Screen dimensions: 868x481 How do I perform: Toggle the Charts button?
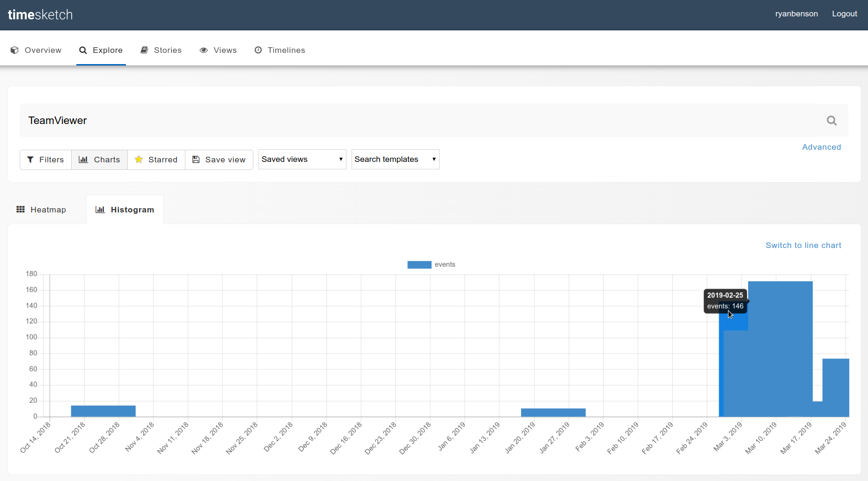[x=99, y=160]
